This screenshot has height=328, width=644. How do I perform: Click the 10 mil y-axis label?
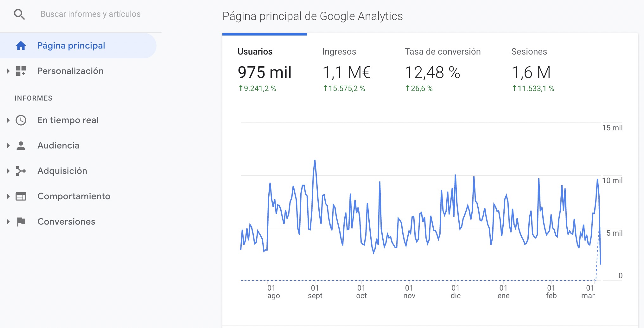click(x=612, y=180)
